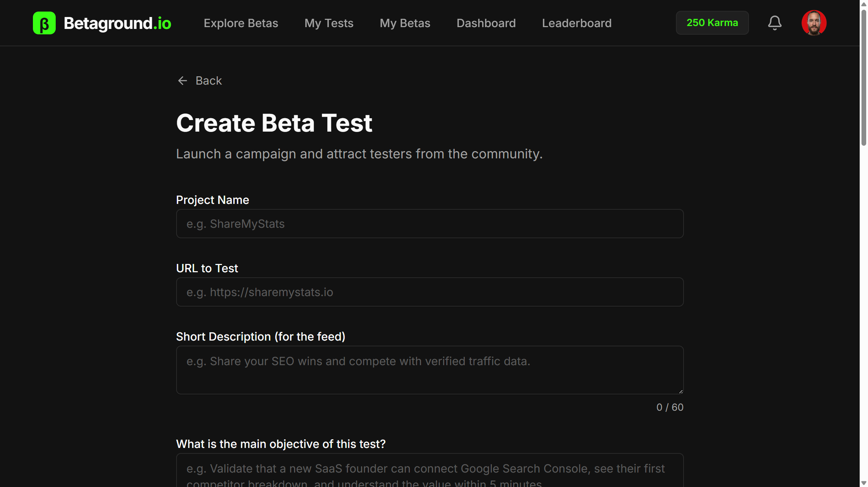Click the scrollbar down arrow
Screen dimensions: 868x487
click(x=864, y=483)
